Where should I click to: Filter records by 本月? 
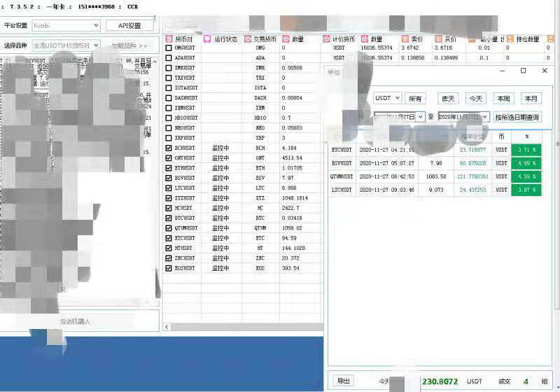coord(531,99)
